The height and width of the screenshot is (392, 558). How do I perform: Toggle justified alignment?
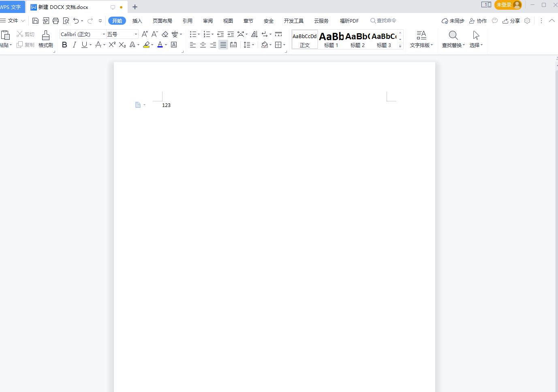pos(223,45)
